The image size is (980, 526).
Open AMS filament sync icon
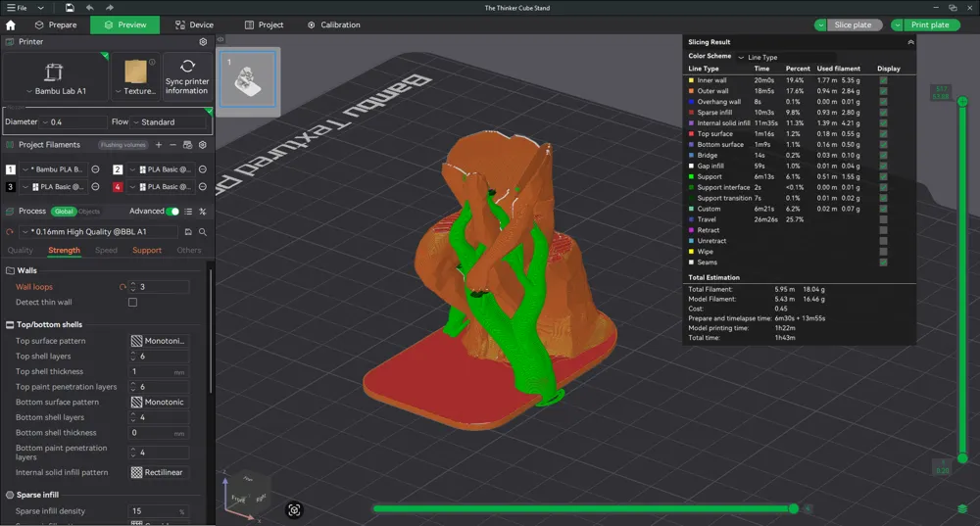tap(187, 145)
